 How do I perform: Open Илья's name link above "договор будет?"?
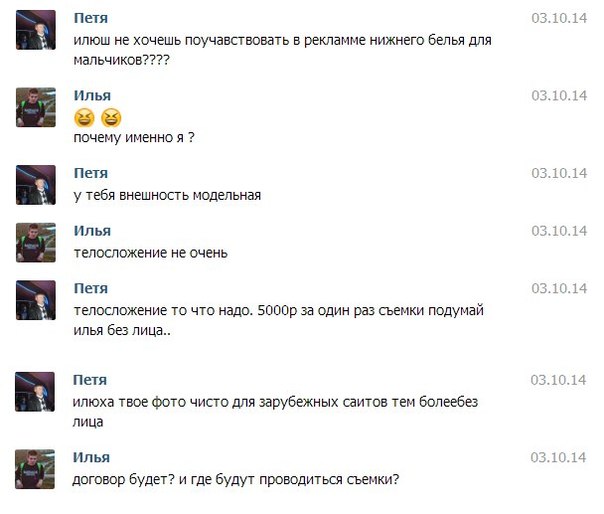tap(94, 457)
